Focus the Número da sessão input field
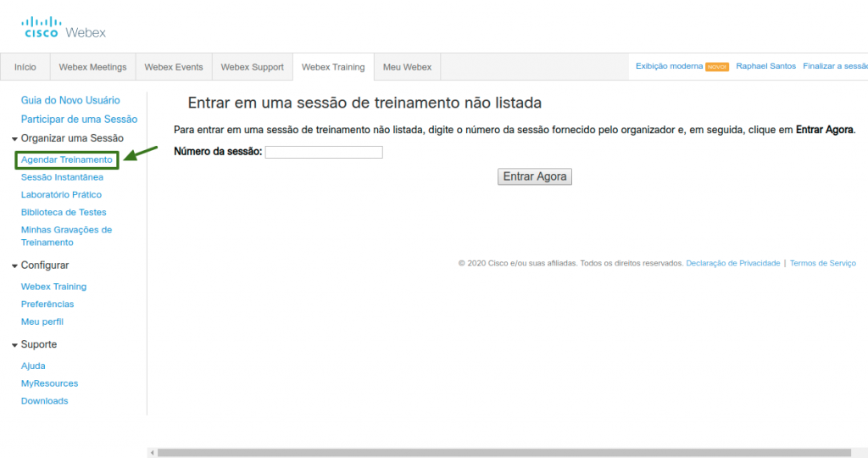The height and width of the screenshot is (458, 868). [324, 152]
